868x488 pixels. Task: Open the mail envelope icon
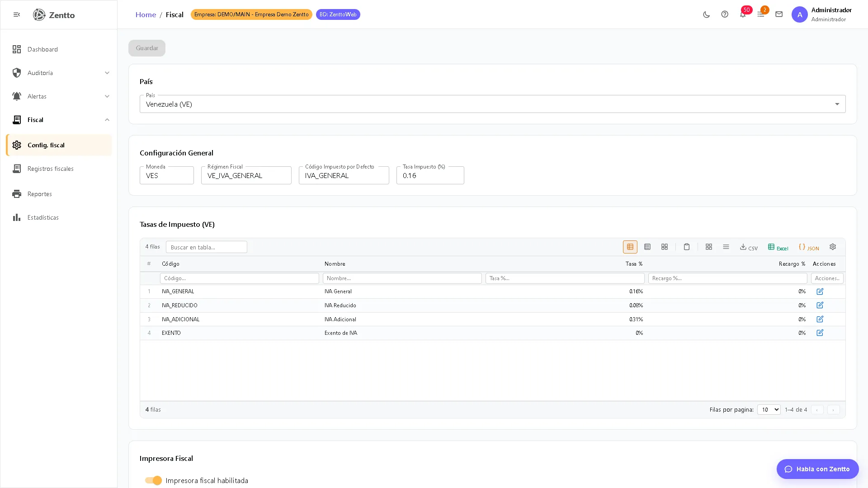pos(779,14)
